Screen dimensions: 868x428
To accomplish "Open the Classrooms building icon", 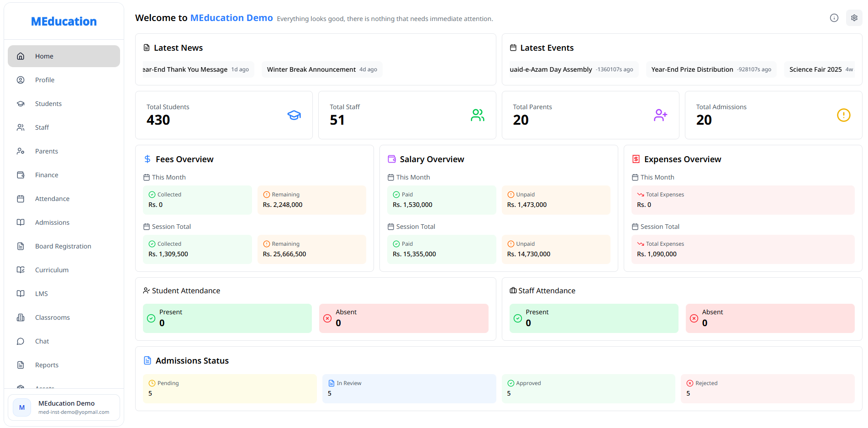I will [21, 317].
